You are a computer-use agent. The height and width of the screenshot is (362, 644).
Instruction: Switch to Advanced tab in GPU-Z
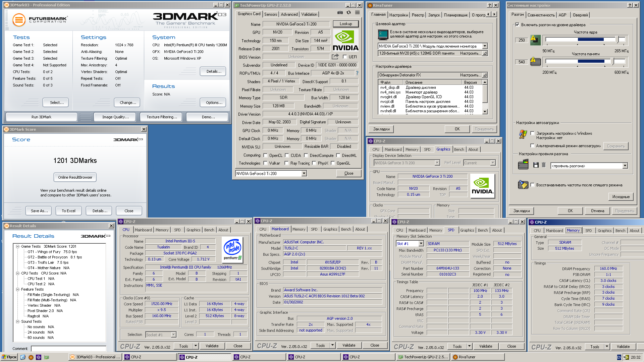[289, 14]
